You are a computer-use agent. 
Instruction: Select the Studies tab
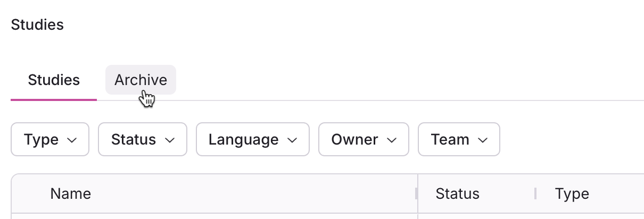pyautogui.click(x=54, y=80)
